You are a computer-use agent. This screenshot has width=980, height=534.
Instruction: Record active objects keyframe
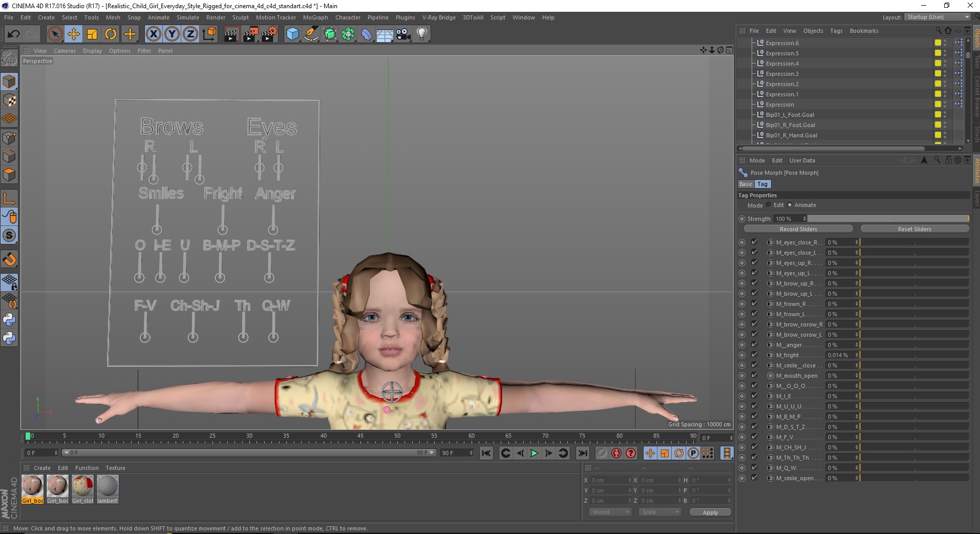tap(602, 453)
